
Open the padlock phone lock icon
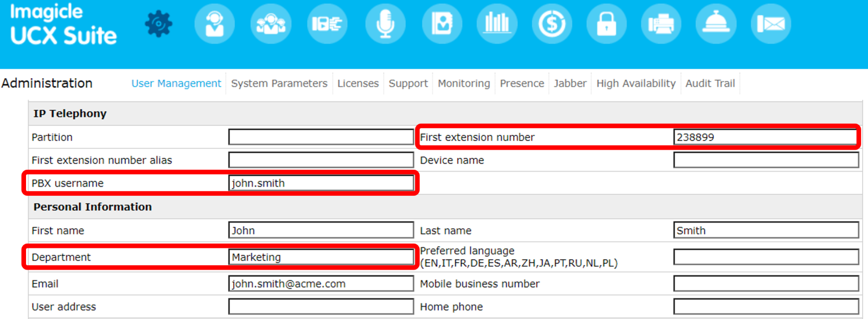607,24
